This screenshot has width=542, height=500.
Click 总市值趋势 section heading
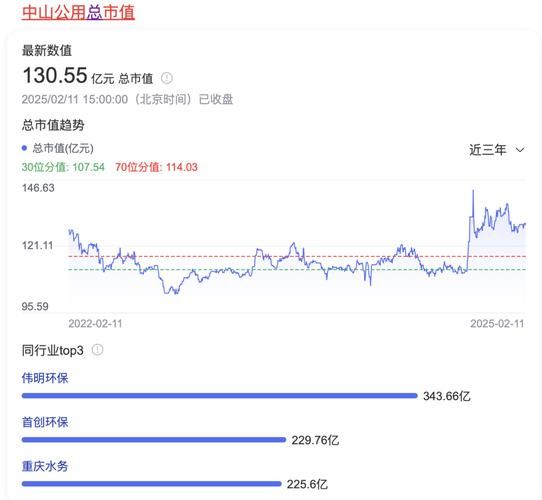pos(53,125)
